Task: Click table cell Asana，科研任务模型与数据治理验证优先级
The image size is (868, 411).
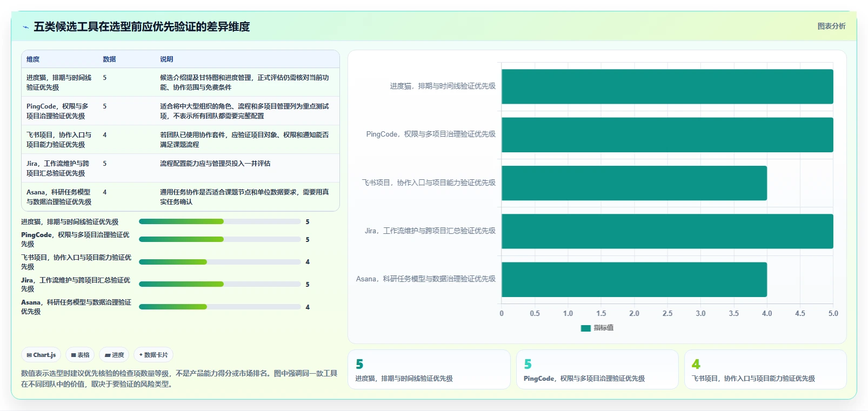Action: click(x=59, y=197)
